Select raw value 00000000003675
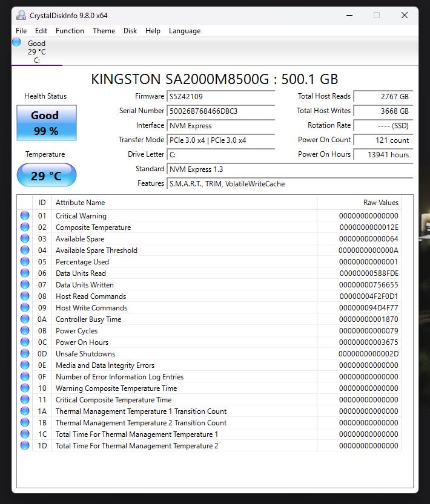This screenshot has height=504, width=430. coord(368,342)
